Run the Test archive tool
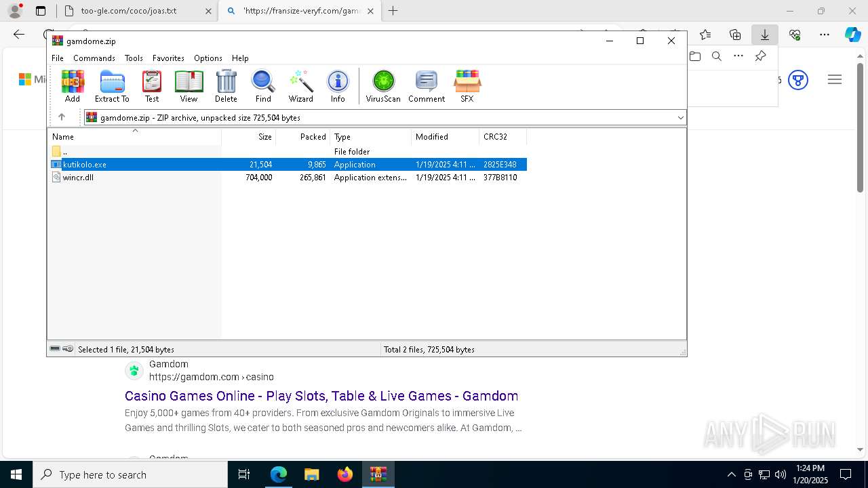Image resolution: width=868 pixels, height=488 pixels. coord(152,86)
